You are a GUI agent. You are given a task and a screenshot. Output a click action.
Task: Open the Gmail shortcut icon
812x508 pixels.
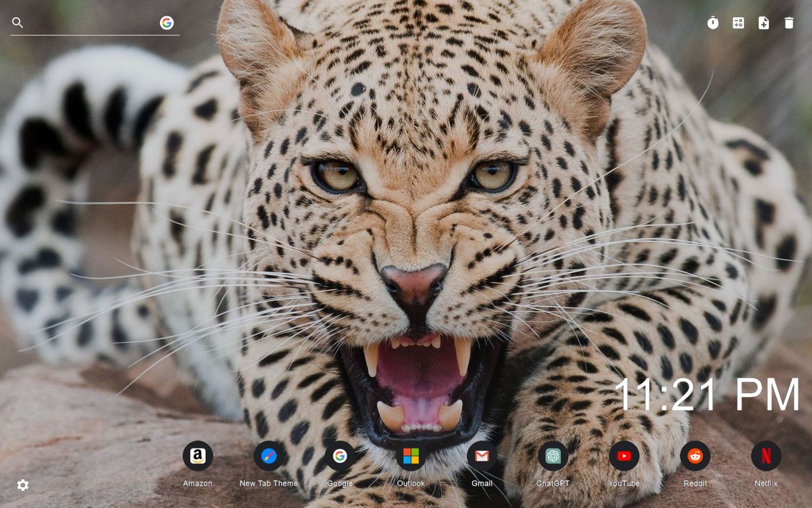pos(482,456)
